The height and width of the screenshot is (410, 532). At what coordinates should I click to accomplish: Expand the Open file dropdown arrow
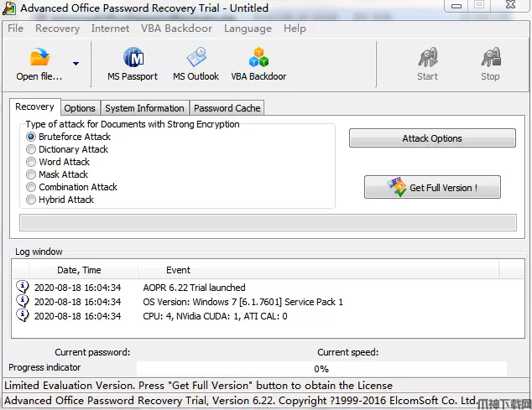click(76, 64)
